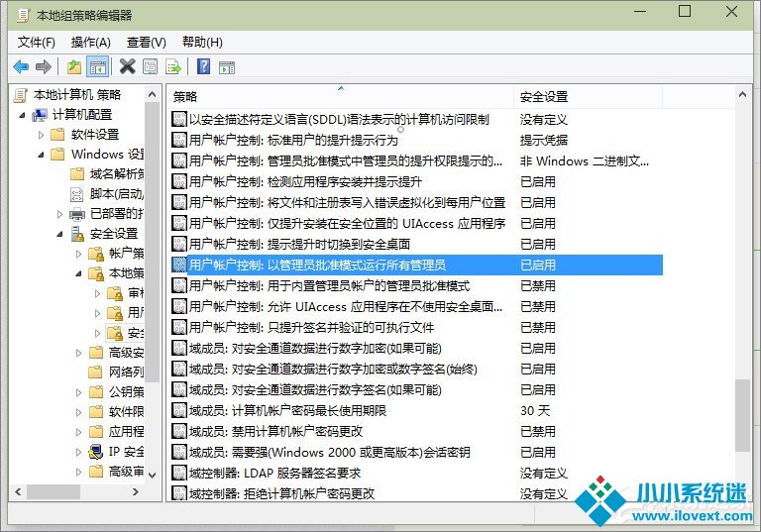Open the 操作(A) menu
The image size is (761, 532).
pyautogui.click(x=91, y=43)
